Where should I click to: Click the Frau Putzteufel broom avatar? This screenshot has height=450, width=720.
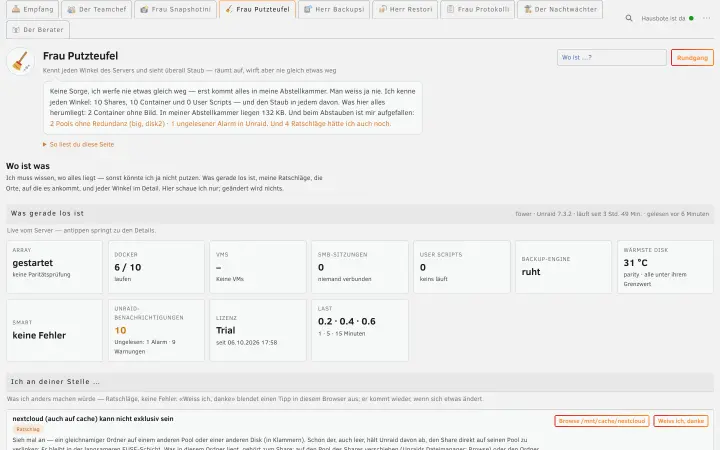pos(20,61)
